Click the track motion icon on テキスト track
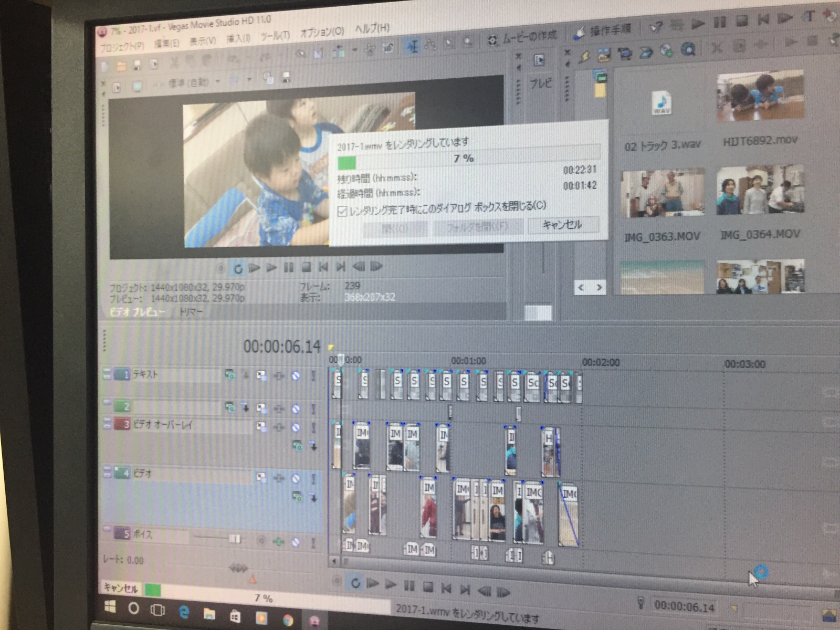 tap(261, 375)
